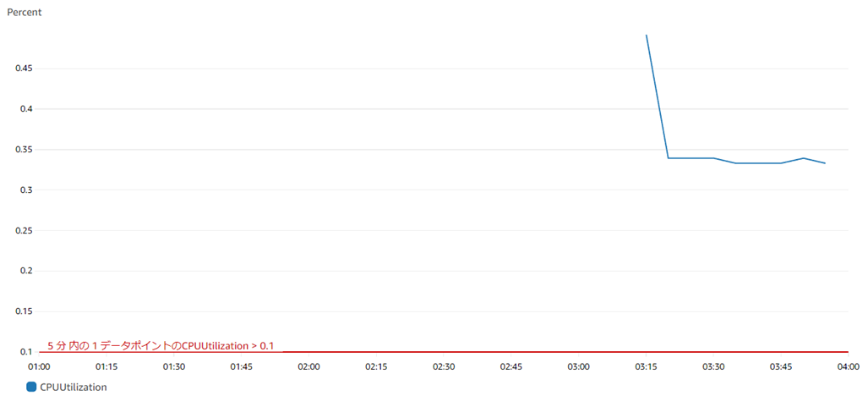Click the 0.35 y-axis value label

coord(24,150)
